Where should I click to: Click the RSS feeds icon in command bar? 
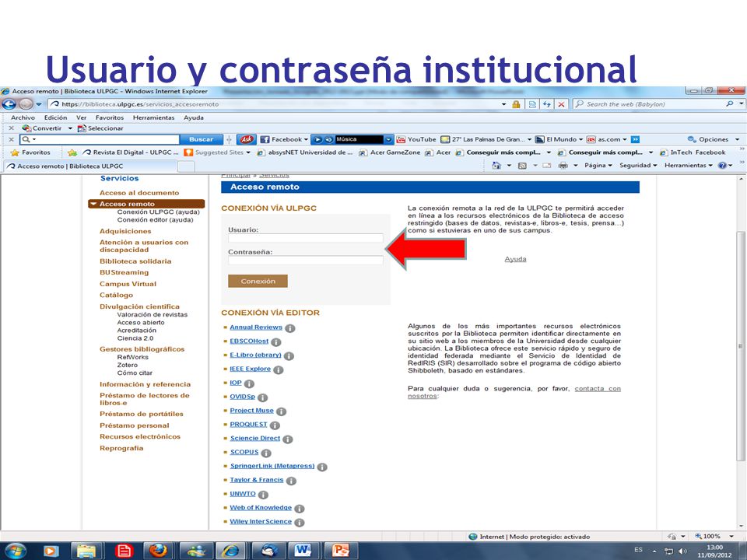coord(522,165)
